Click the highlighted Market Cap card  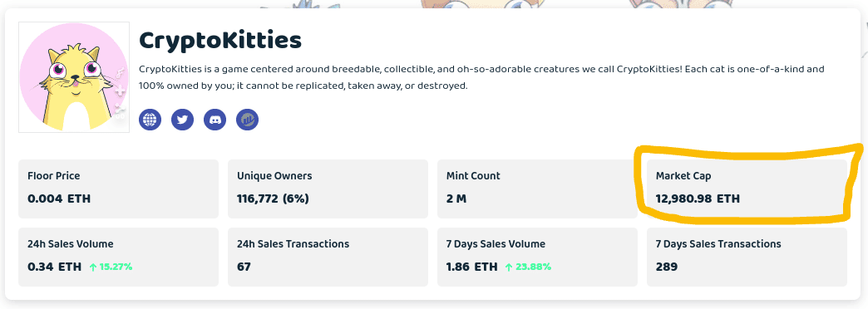[x=747, y=189]
